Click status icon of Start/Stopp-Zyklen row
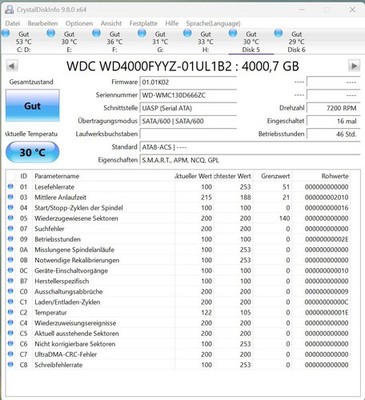 click(x=11, y=208)
